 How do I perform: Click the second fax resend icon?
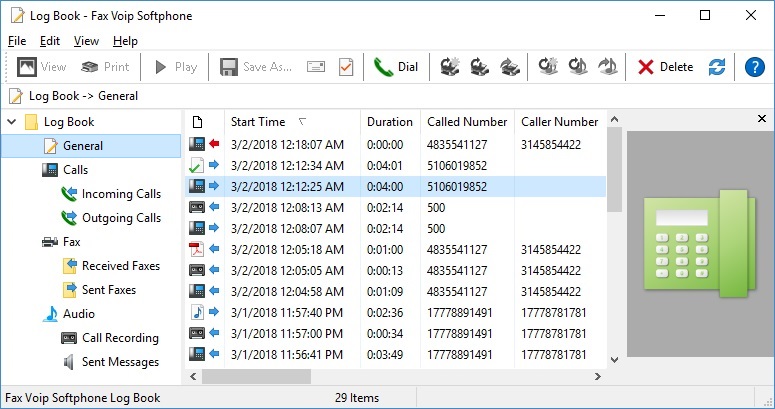479,67
